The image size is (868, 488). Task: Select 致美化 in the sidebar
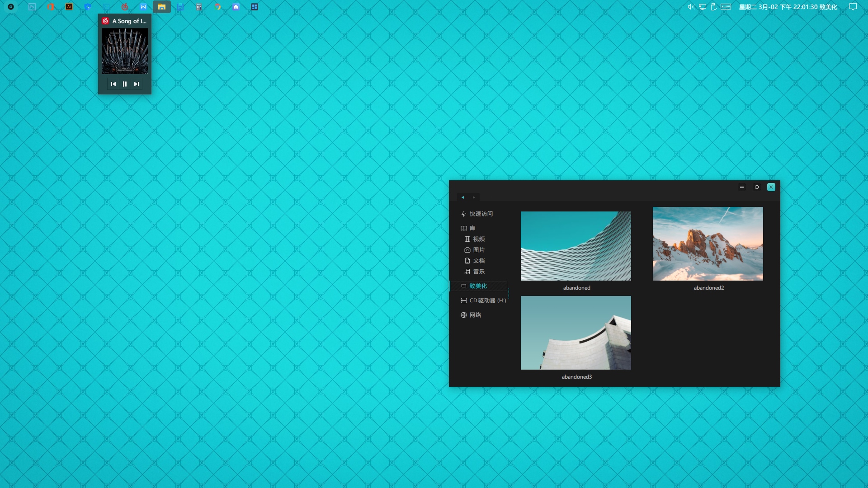pyautogui.click(x=478, y=286)
